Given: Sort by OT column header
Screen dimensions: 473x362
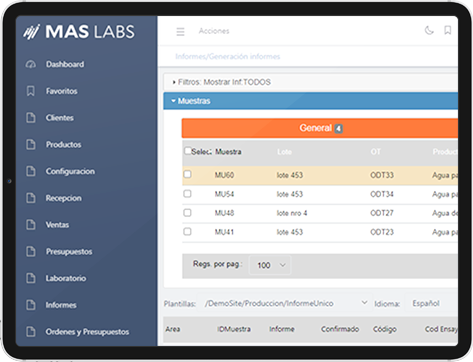Looking at the screenshot, I should 375,152.
